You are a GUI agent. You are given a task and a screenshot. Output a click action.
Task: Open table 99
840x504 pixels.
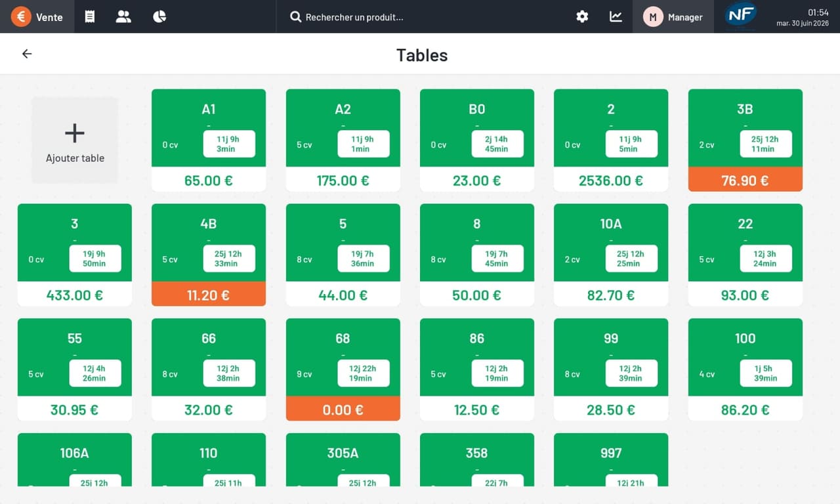point(611,369)
